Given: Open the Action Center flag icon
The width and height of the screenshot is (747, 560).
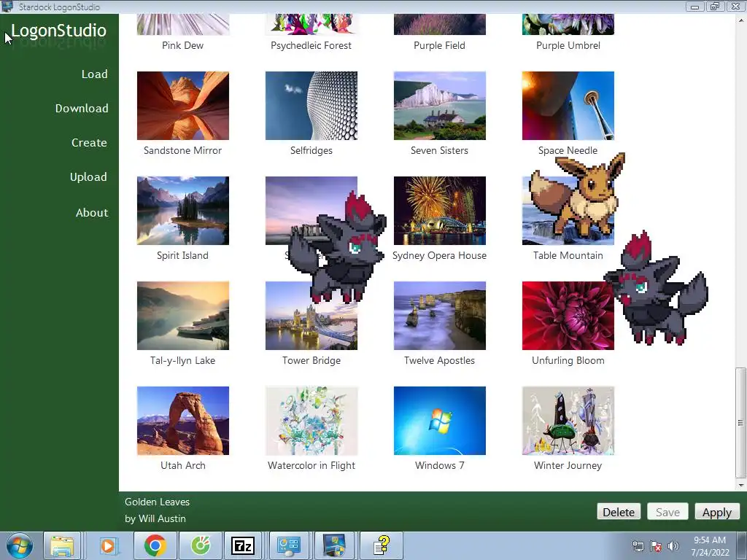Looking at the screenshot, I should pos(656,546).
